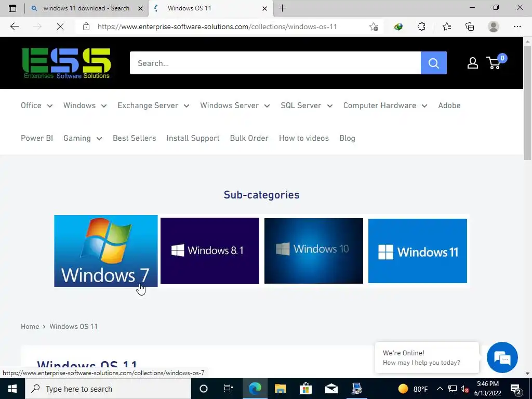Viewport: 532px width, 399px height.
Task: Open the Collections icon
Action: pyautogui.click(x=470, y=26)
